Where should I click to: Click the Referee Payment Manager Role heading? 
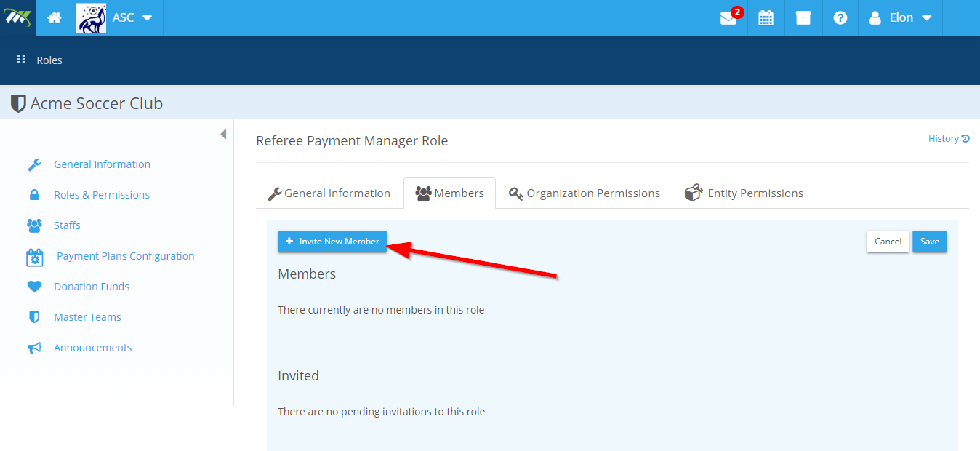352,141
